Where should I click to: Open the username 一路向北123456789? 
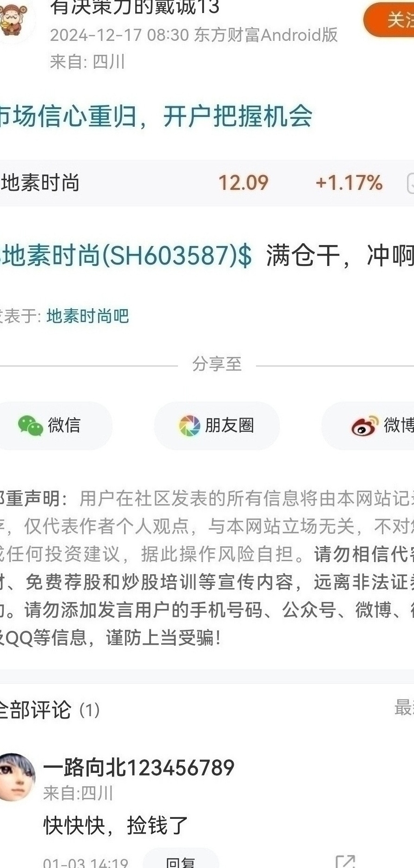[139, 768]
